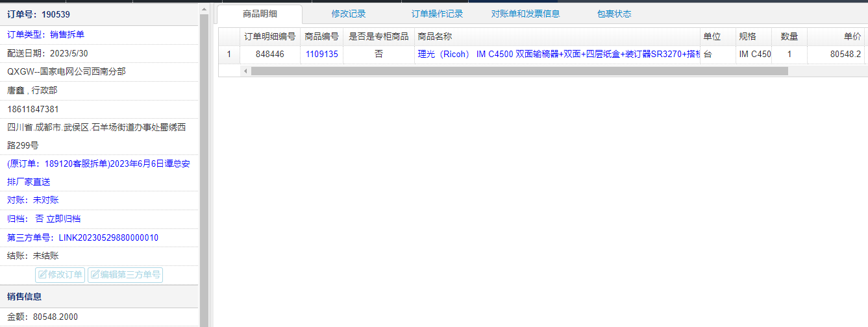
Task: Click the 单位 column header
Action: click(x=717, y=37)
